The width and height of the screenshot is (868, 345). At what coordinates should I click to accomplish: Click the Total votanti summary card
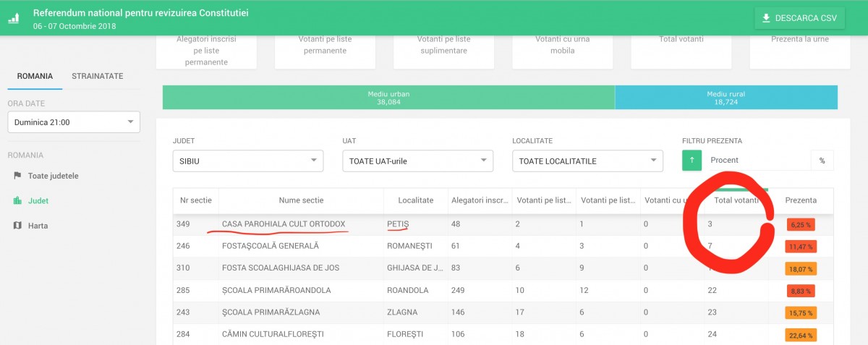click(x=681, y=51)
